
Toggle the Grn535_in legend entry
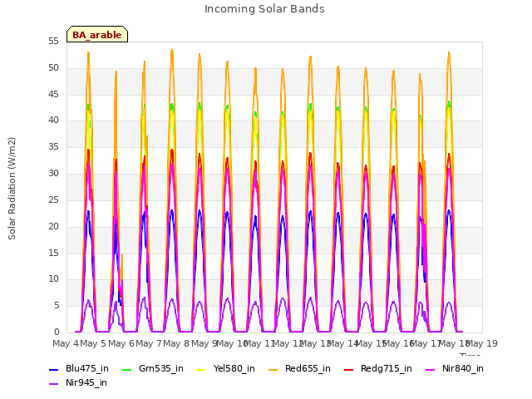click(153, 369)
